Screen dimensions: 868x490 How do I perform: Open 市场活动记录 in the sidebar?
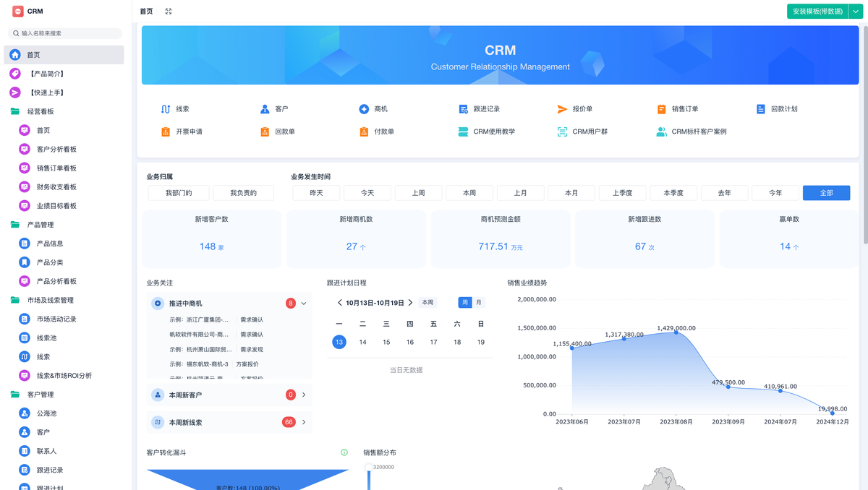[65, 319]
